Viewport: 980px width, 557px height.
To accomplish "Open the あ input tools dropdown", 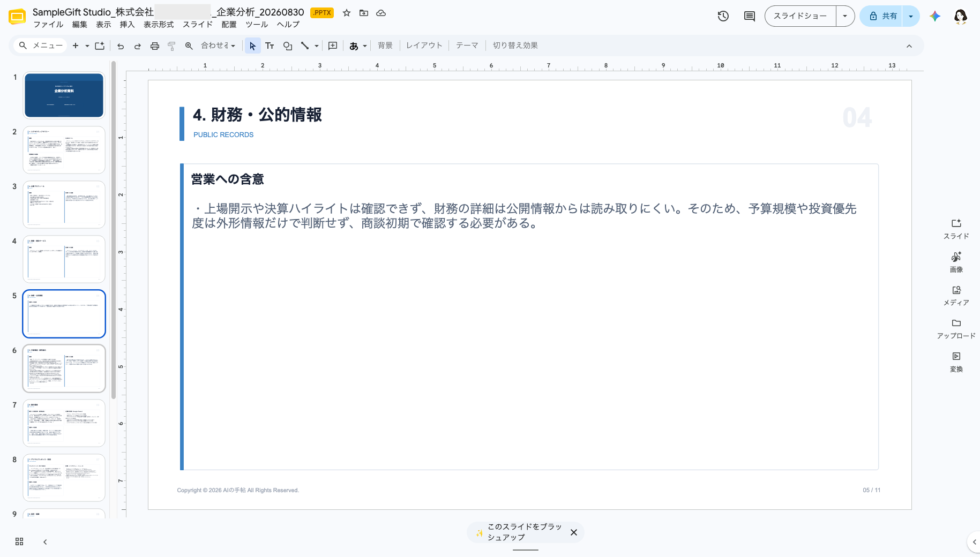I will click(x=358, y=46).
